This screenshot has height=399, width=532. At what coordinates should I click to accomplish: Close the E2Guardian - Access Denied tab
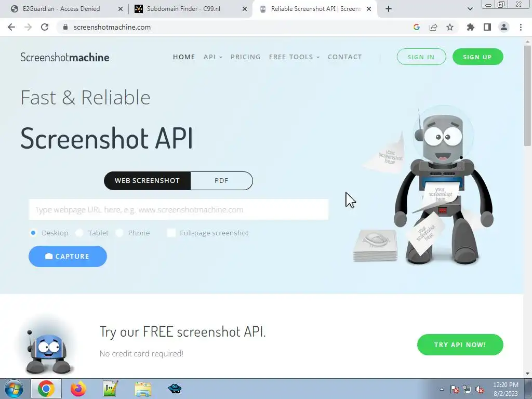coord(121,9)
